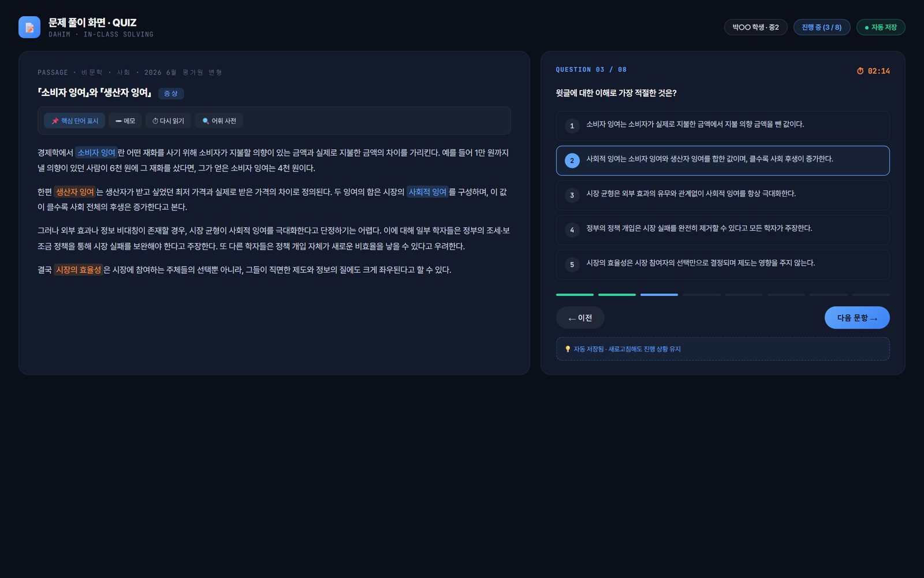Click the header title 문제 풀이 화면 · QUIZ

[92, 23]
